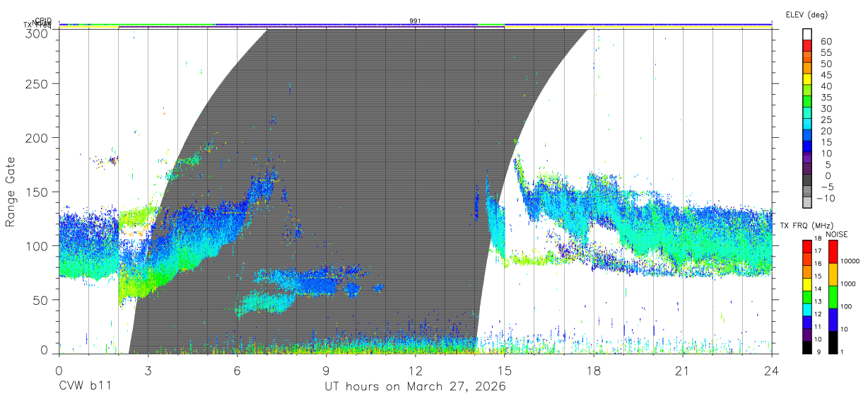Select the black swatch in the TX FRQ colorbar
This screenshot has height=401, width=868.
click(x=807, y=347)
